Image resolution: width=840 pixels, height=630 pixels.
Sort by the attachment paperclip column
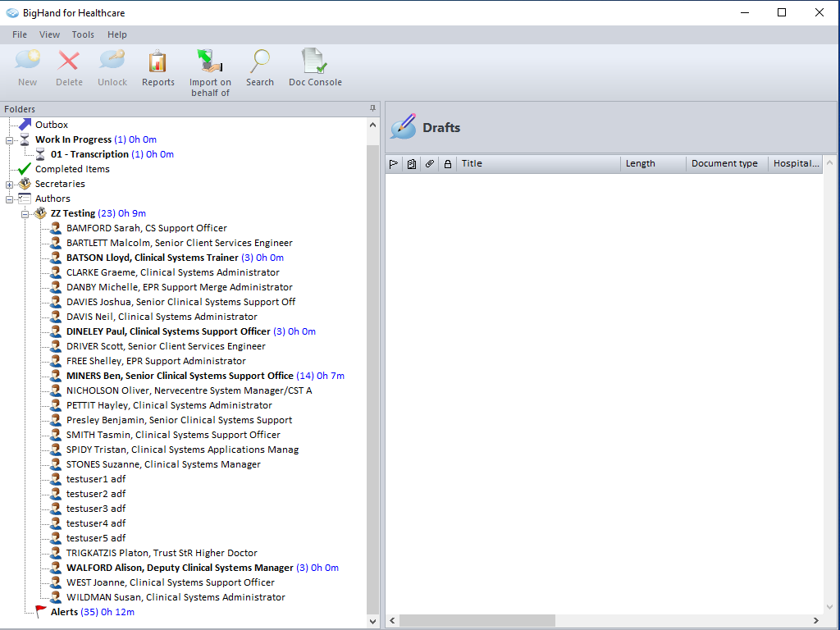(x=430, y=164)
